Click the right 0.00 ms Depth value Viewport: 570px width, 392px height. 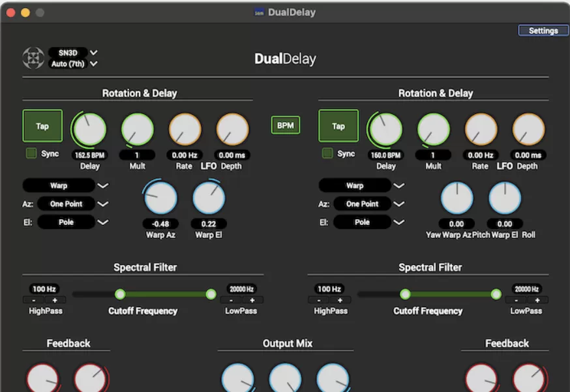(x=528, y=155)
